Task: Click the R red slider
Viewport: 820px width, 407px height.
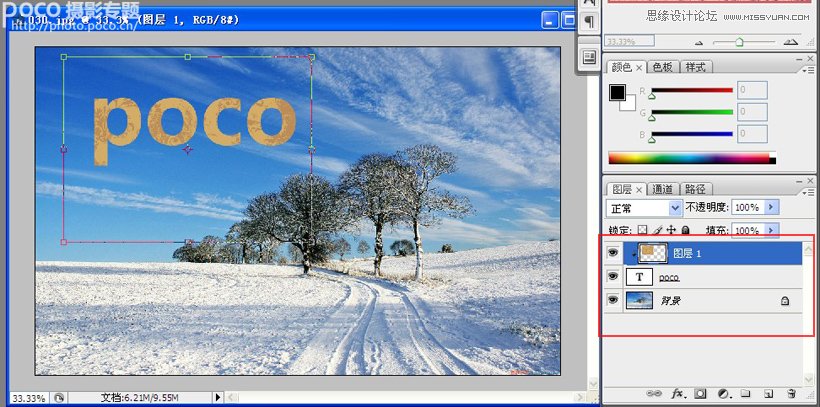Action: [691, 91]
